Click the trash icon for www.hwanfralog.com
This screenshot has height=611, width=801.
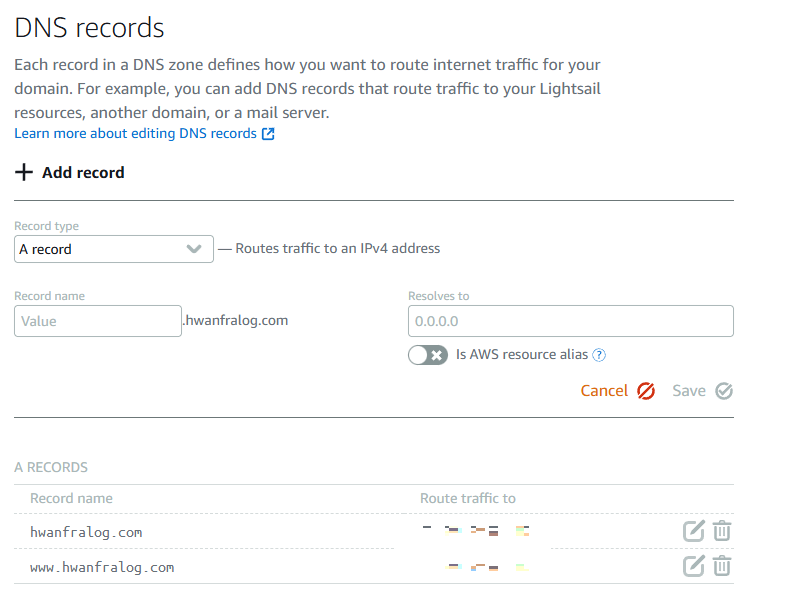pos(722,566)
